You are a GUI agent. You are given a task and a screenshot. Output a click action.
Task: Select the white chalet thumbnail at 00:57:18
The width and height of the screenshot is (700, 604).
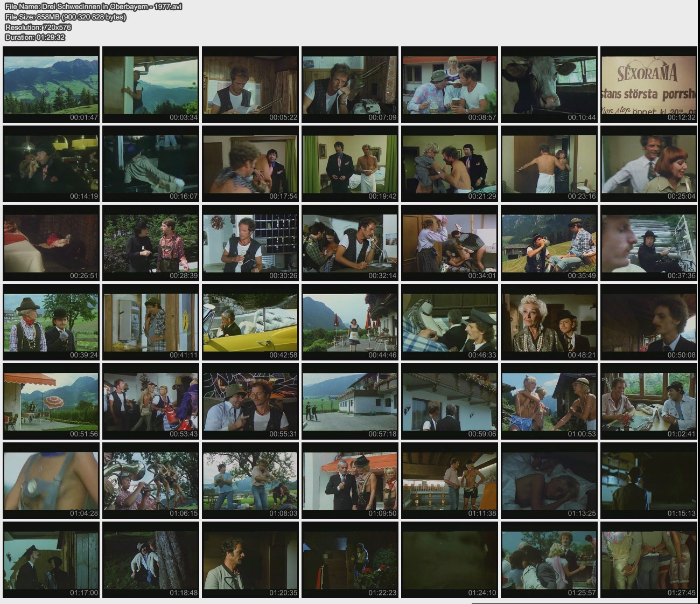click(350, 401)
